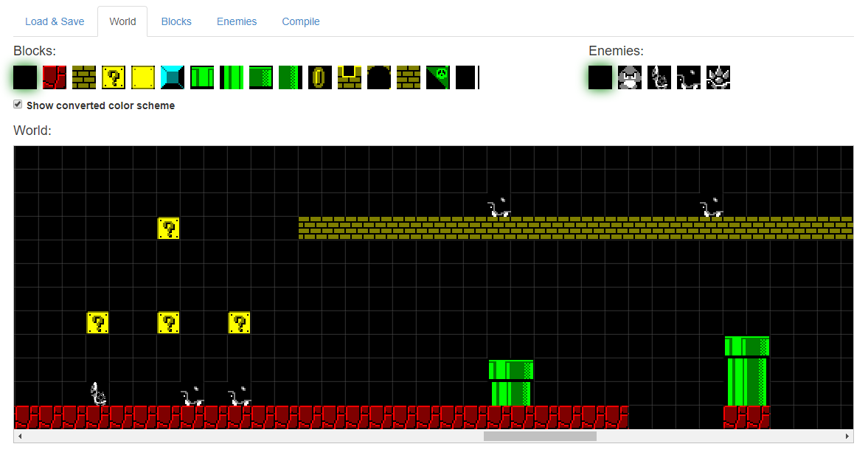The width and height of the screenshot is (868, 458).
Task: Choose the plain yellow used block
Action: click(143, 77)
